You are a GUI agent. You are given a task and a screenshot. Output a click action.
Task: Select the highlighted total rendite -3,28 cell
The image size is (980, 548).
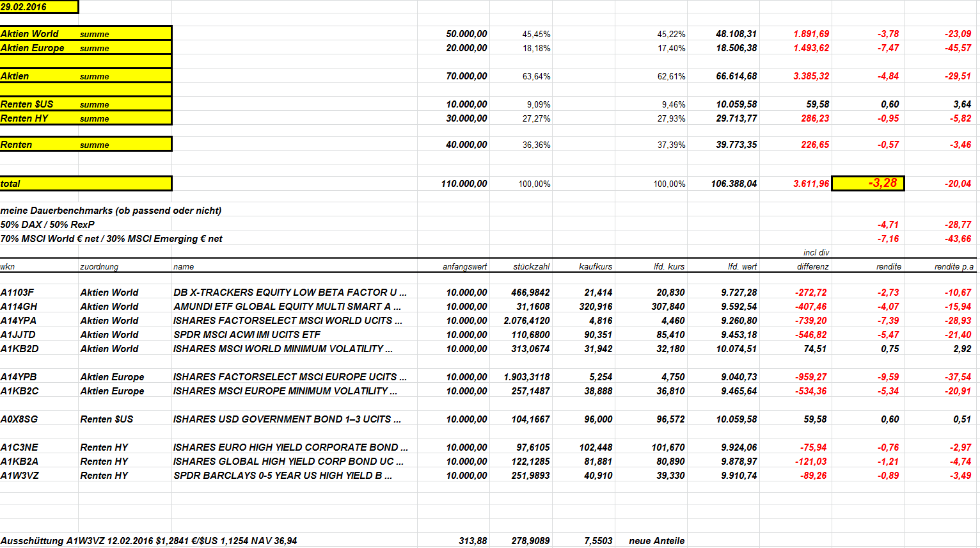(867, 183)
